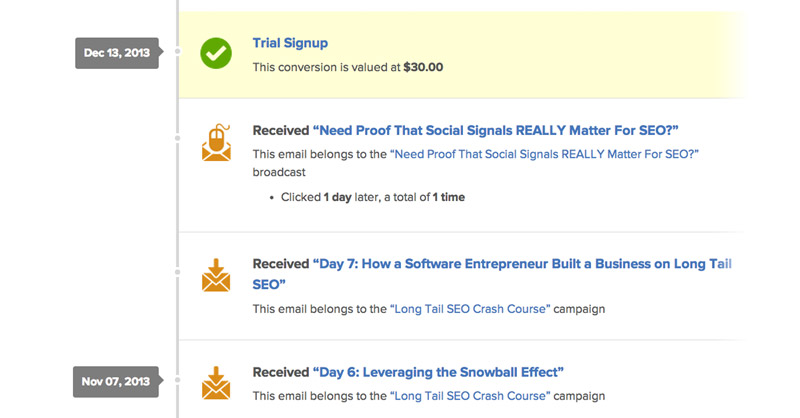Click the email-clicked mouse envelope icon
Screen dimensions: 800x418
pos(216,142)
